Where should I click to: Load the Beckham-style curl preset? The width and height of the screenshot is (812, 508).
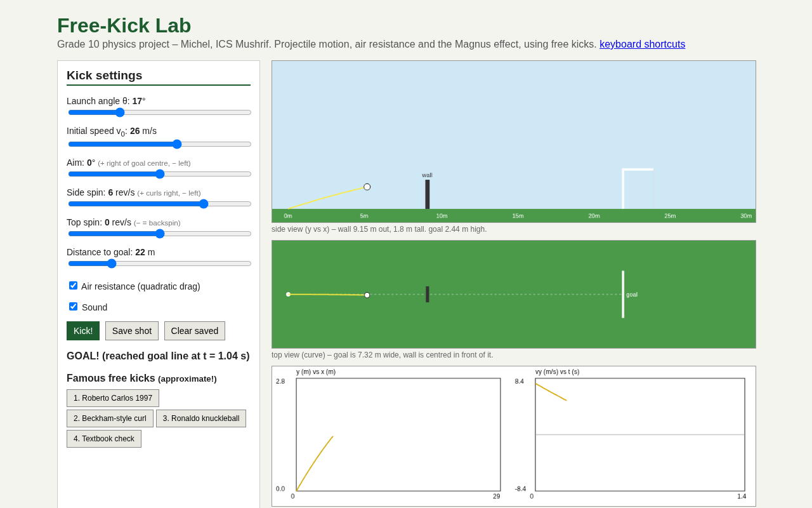[110, 418]
